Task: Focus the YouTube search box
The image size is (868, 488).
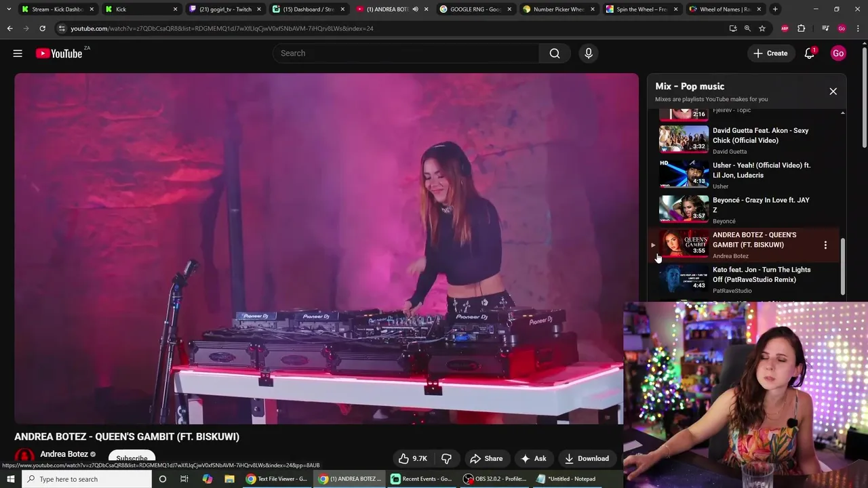Action: click(406, 54)
